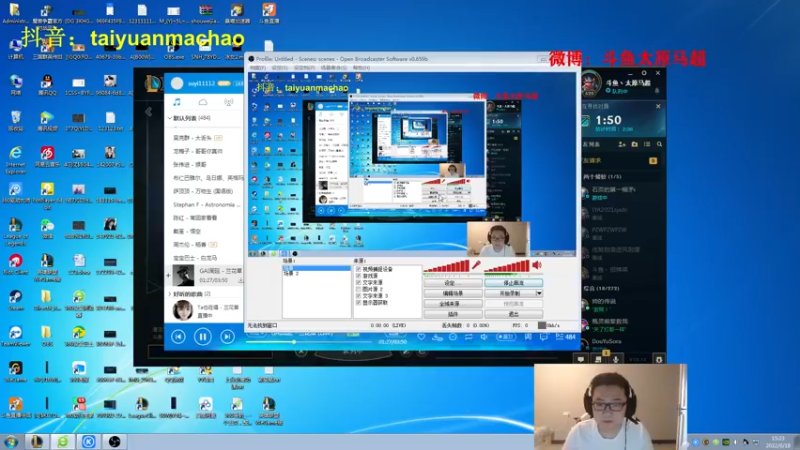Open the cloud tab in the music player

pos(203,102)
